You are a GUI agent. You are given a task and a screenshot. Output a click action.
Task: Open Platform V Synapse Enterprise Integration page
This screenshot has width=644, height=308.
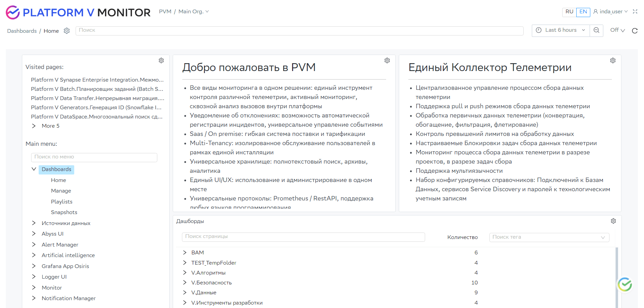[x=97, y=80]
